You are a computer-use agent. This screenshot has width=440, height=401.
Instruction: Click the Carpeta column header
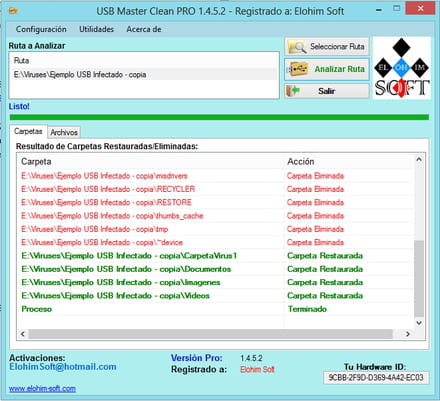(151, 162)
